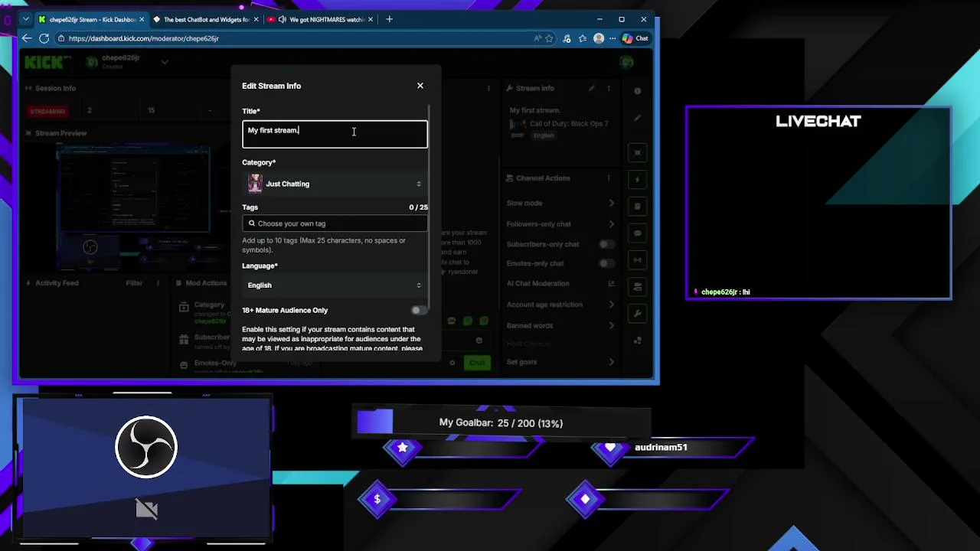Expand the chepe626jr Creator channel dropdown
The image size is (980, 551).
[x=165, y=62]
